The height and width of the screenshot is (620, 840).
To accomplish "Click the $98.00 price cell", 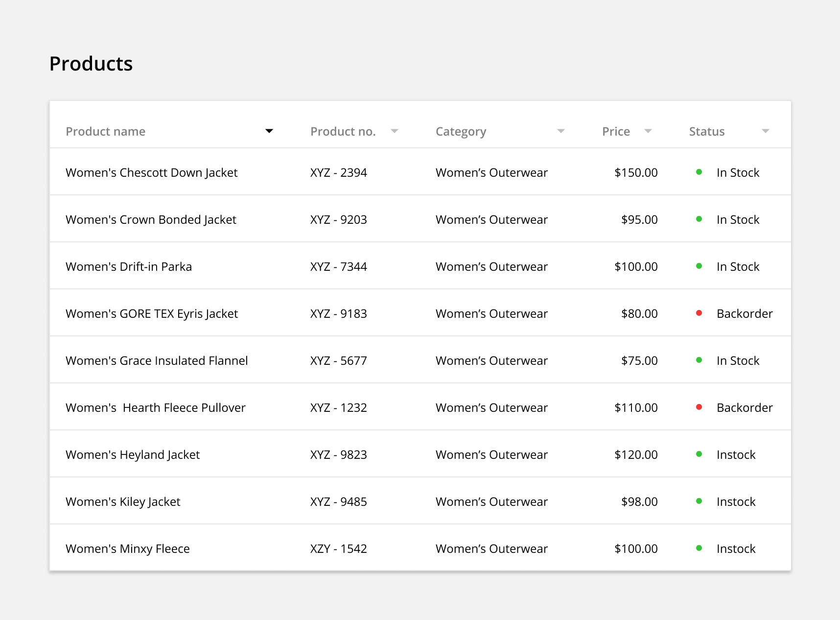I will pos(639,501).
